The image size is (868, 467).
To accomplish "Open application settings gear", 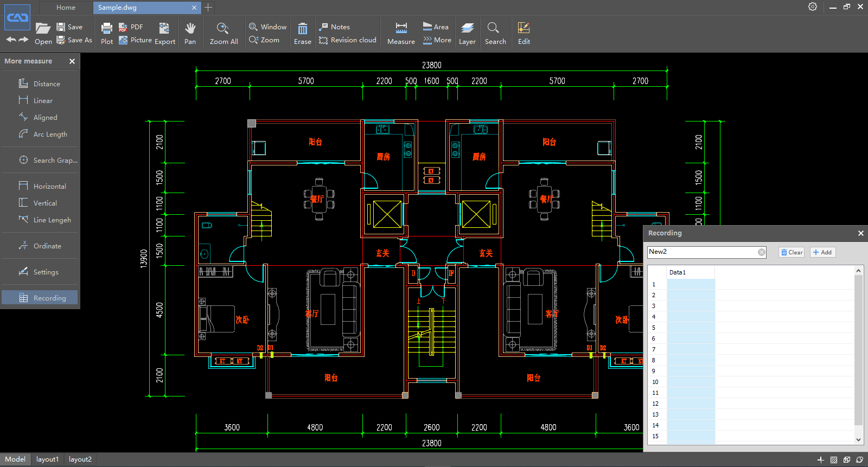I will [x=812, y=7].
